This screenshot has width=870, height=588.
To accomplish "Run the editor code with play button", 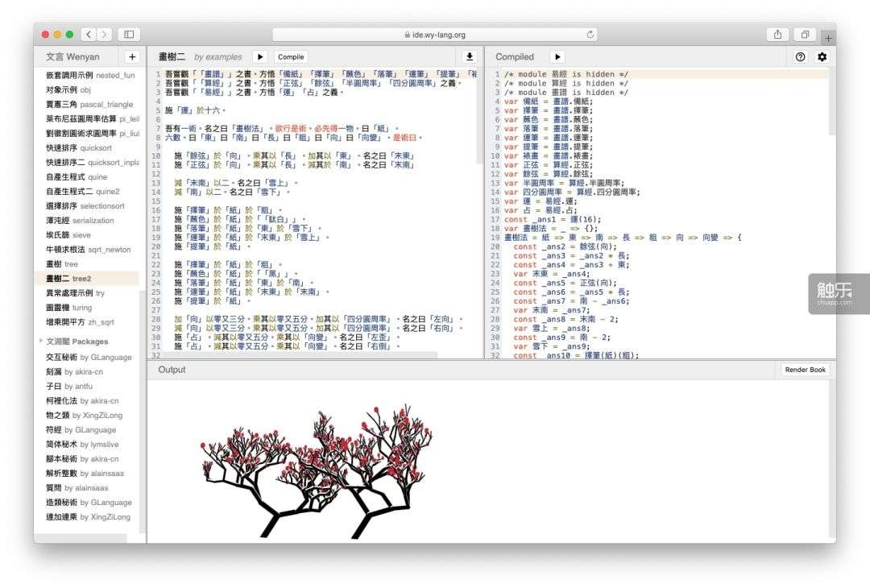I will coord(259,57).
